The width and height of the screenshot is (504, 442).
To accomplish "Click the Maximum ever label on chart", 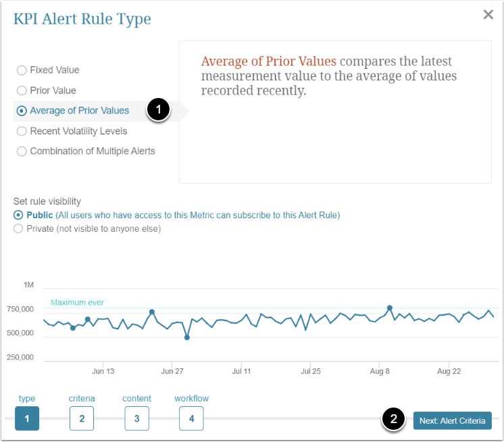I will point(77,303).
